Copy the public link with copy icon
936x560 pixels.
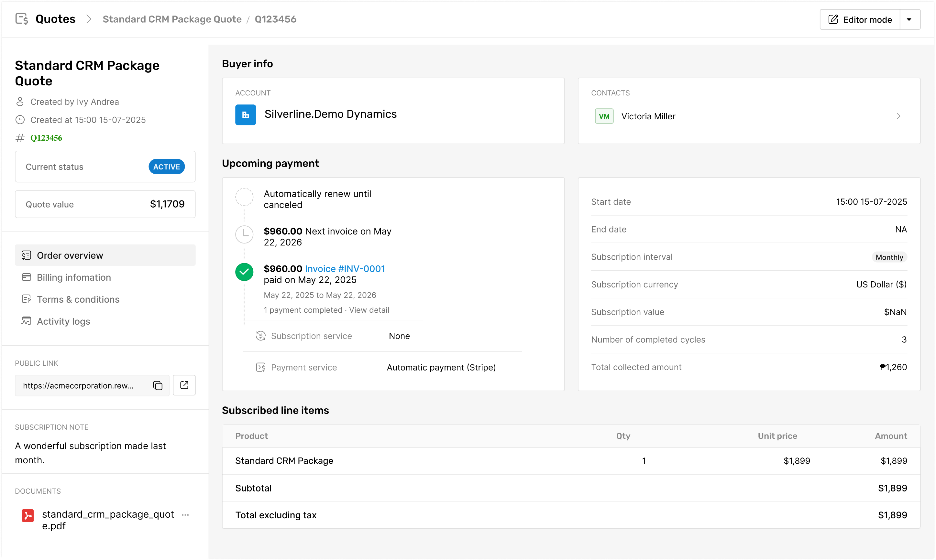click(x=158, y=385)
